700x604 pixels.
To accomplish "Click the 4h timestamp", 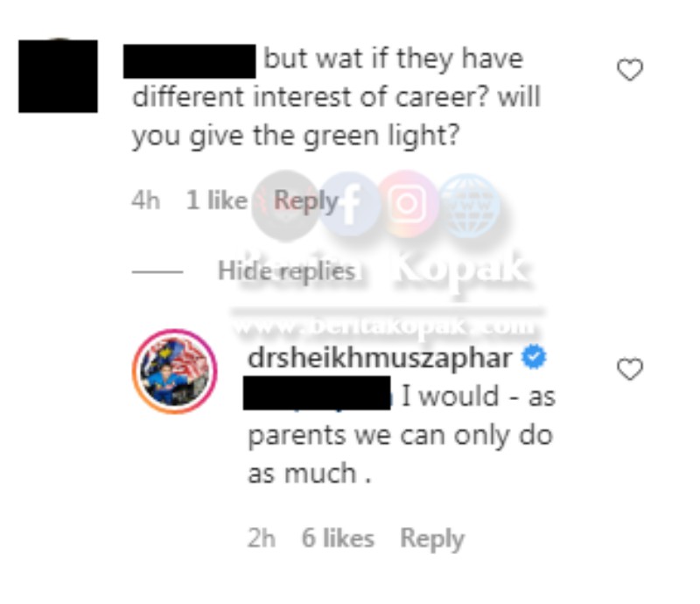I will tap(145, 200).
